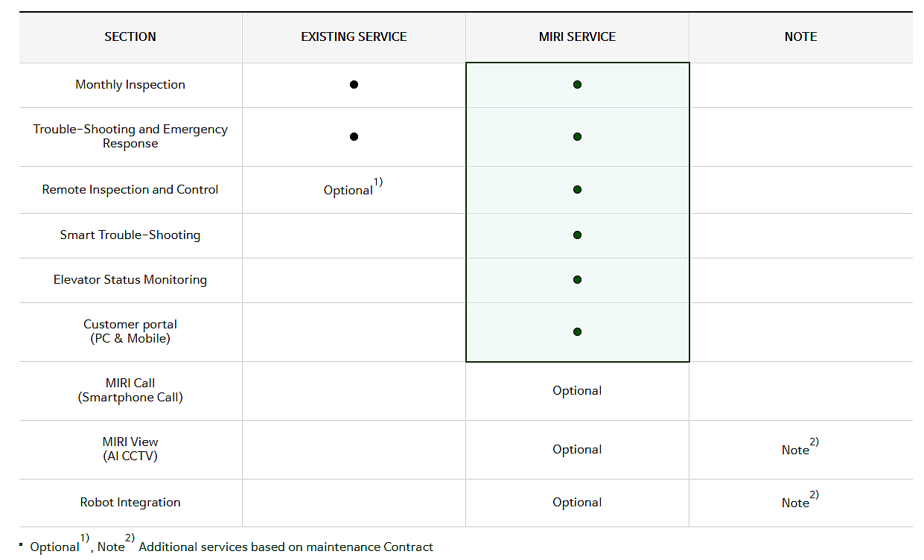Image resolution: width=924 pixels, height=560 pixels.
Task: Click the MIRI Service dot for Monthly Inspection
Action: 577,85
